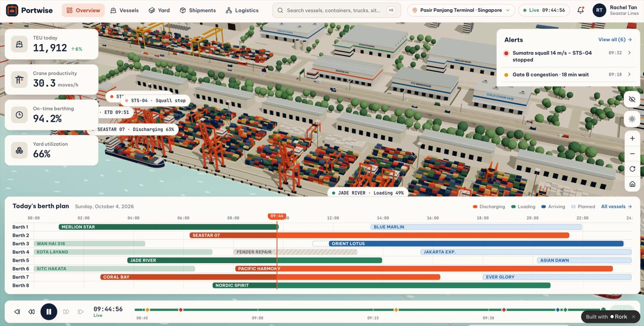Viewport: 644px width, 326px height.
Task: Switch to the Yard tab
Action: click(159, 10)
